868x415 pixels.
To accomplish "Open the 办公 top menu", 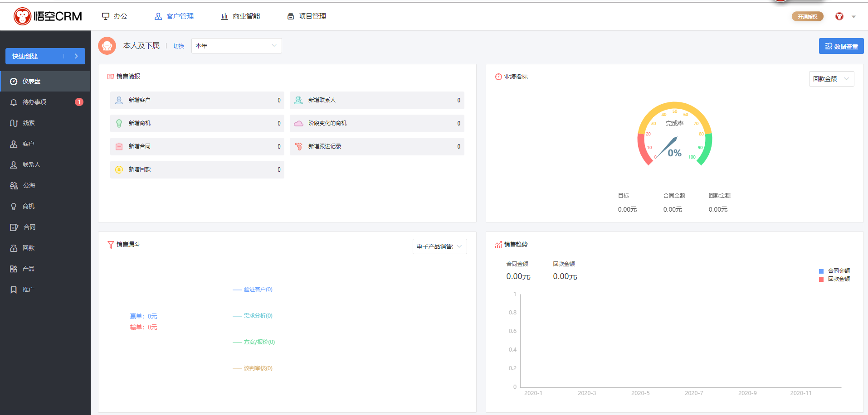I will [115, 16].
